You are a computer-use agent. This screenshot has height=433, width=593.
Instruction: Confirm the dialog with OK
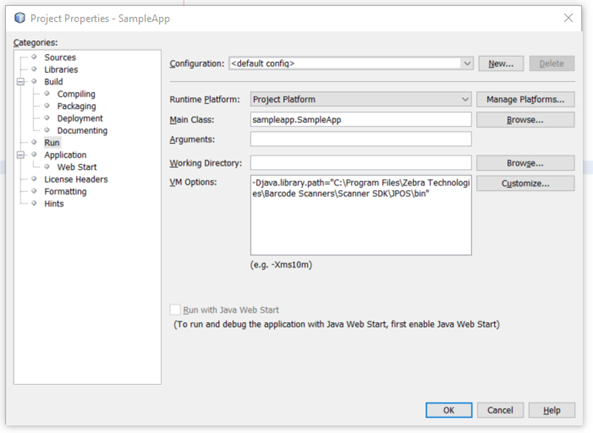(x=449, y=410)
